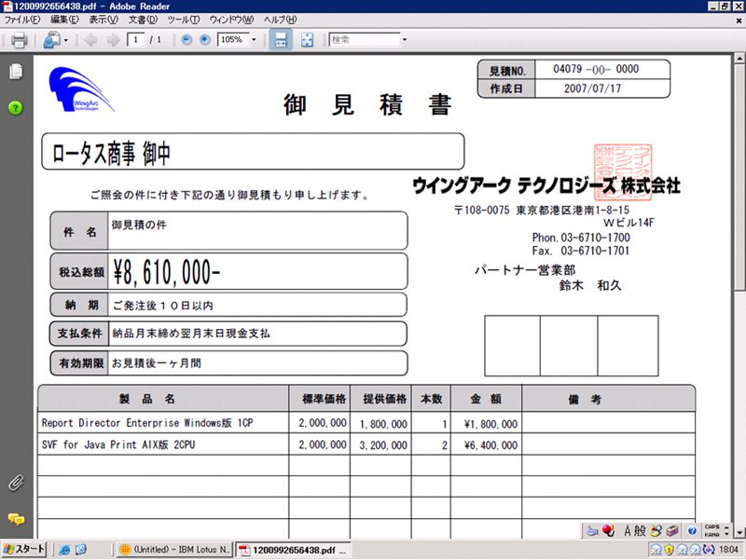The height and width of the screenshot is (560, 746).
Task: Open the ツール(T) menu
Action: 183,20
